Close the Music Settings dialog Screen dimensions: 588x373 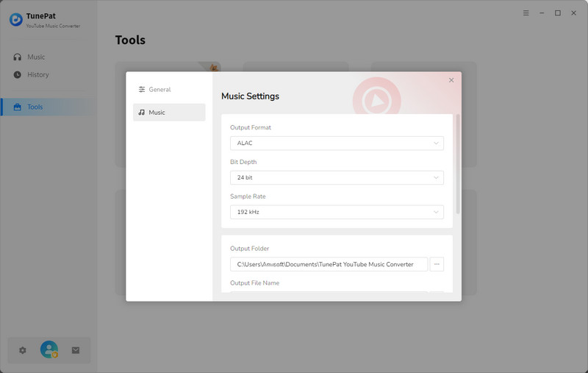pyautogui.click(x=451, y=80)
